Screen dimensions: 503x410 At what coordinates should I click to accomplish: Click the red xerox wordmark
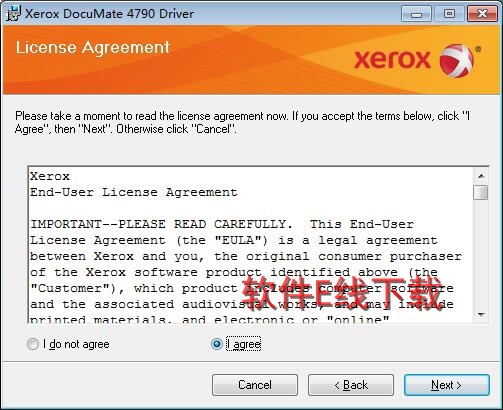[x=392, y=60]
